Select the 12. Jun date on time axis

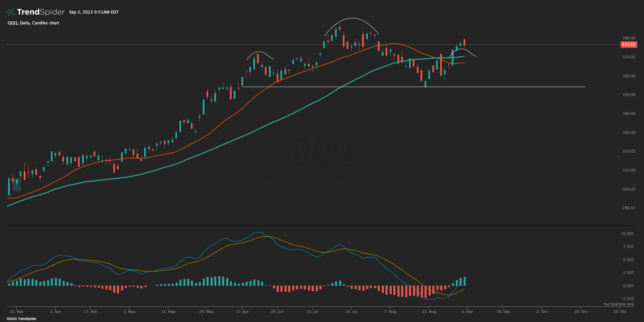[x=242, y=311]
